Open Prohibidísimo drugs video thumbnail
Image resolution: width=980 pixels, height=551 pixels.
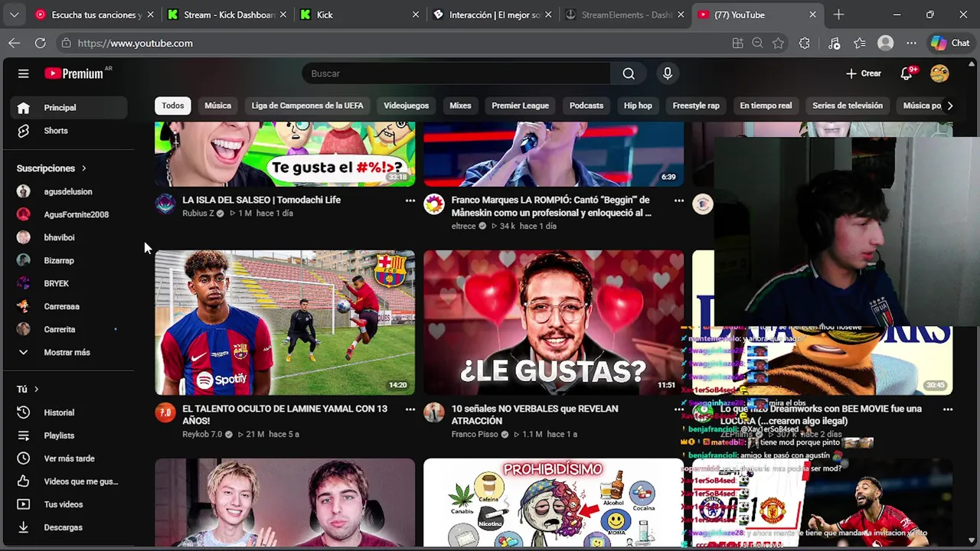553,503
